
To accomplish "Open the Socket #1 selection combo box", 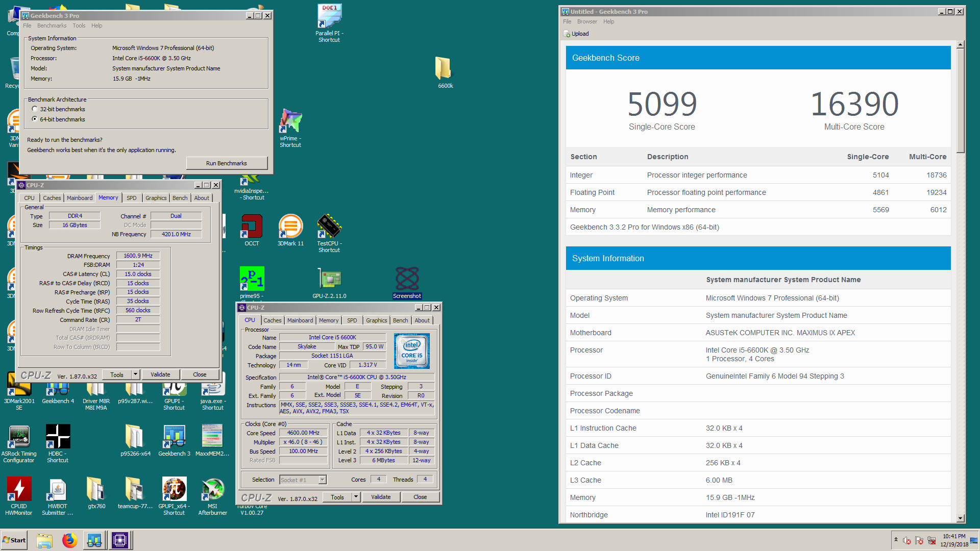I will [303, 480].
